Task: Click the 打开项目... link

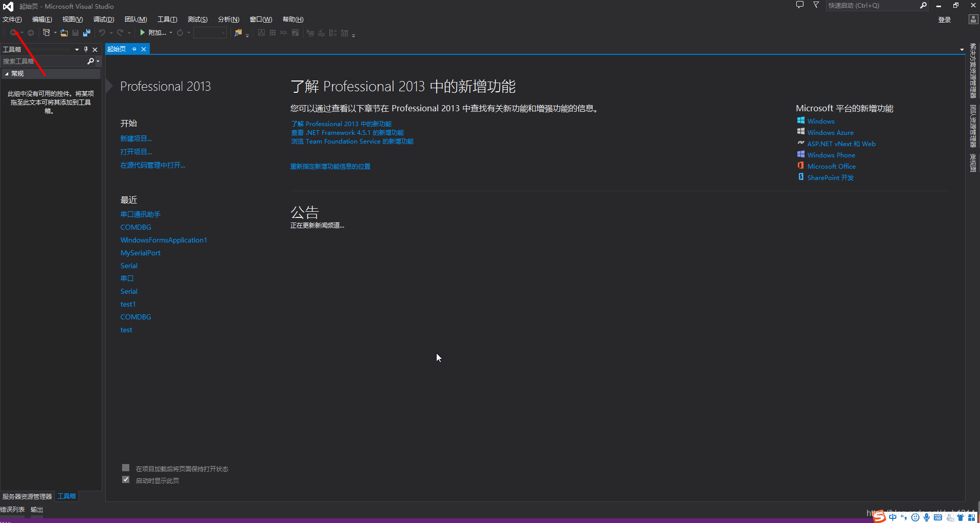Action: point(136,152)
